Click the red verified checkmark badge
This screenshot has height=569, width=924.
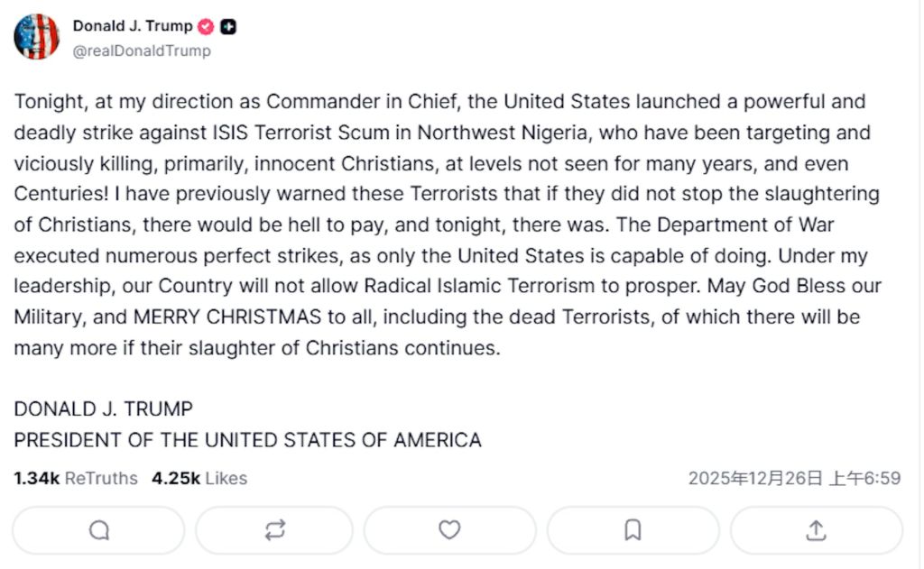207,26
